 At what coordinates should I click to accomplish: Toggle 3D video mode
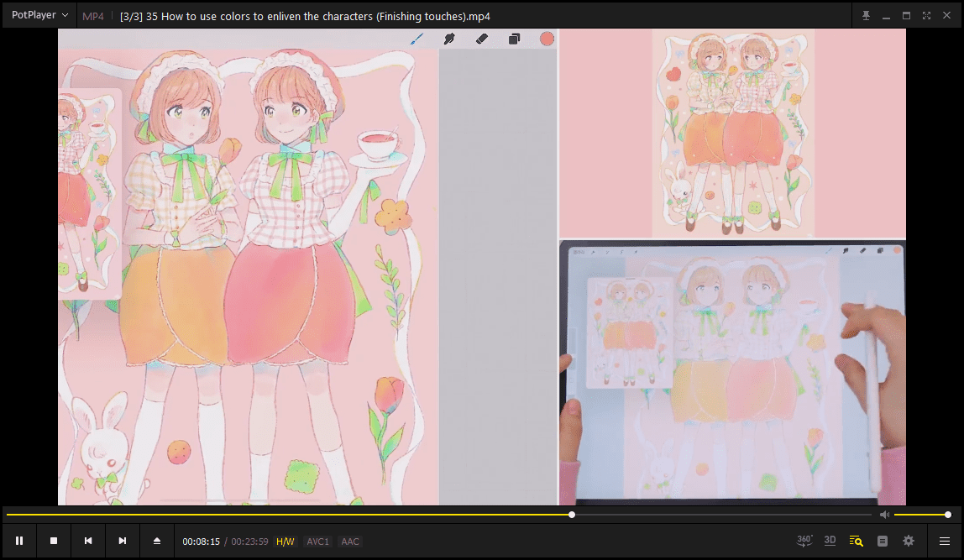point(830,541)
